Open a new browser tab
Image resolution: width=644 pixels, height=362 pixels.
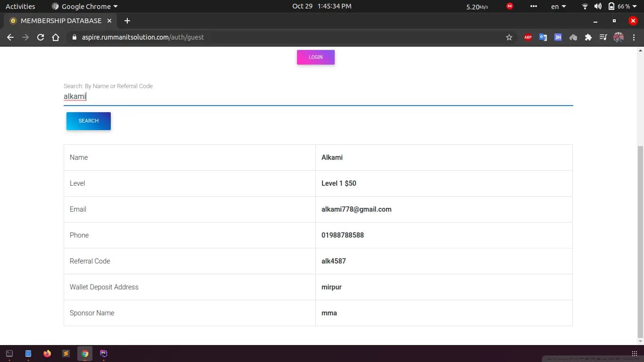(x=127, y=21)
